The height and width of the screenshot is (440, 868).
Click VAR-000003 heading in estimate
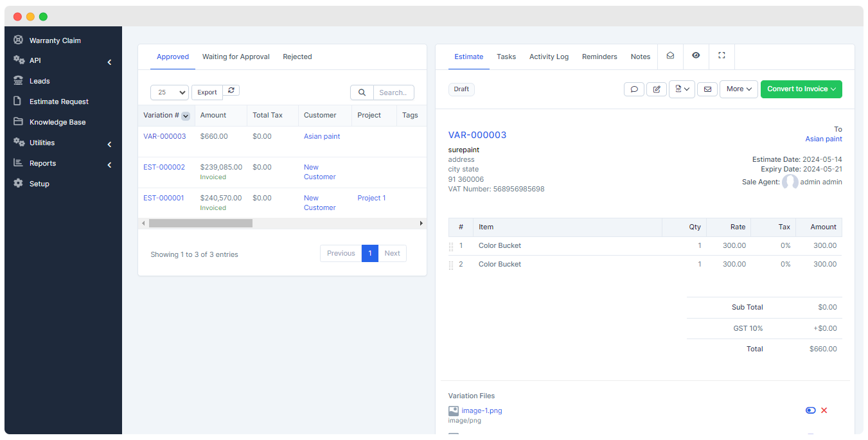[477, 135]
